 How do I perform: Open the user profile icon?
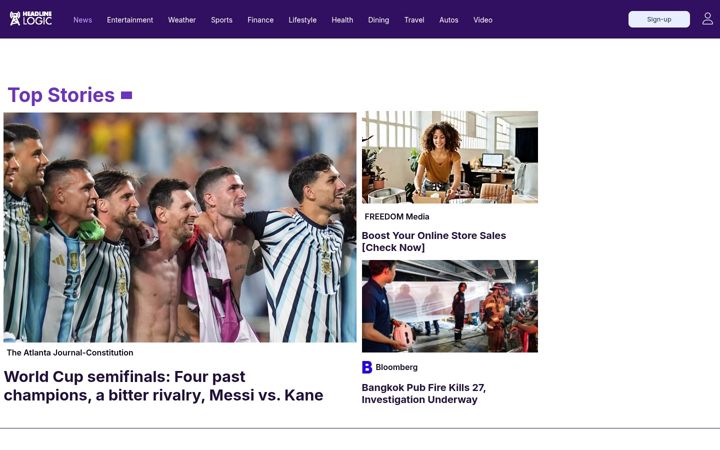pos(707,19)
